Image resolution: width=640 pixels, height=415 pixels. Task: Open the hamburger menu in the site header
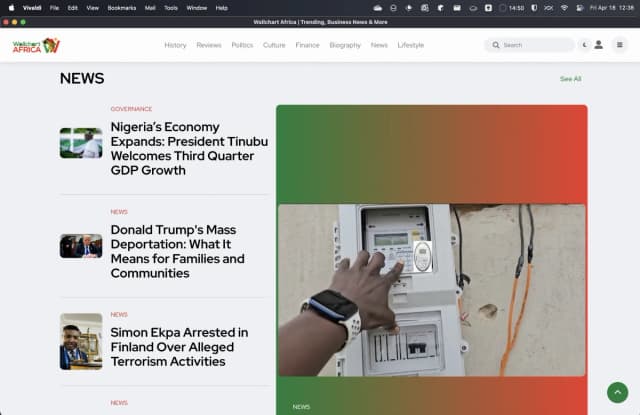tap(620, 45)
